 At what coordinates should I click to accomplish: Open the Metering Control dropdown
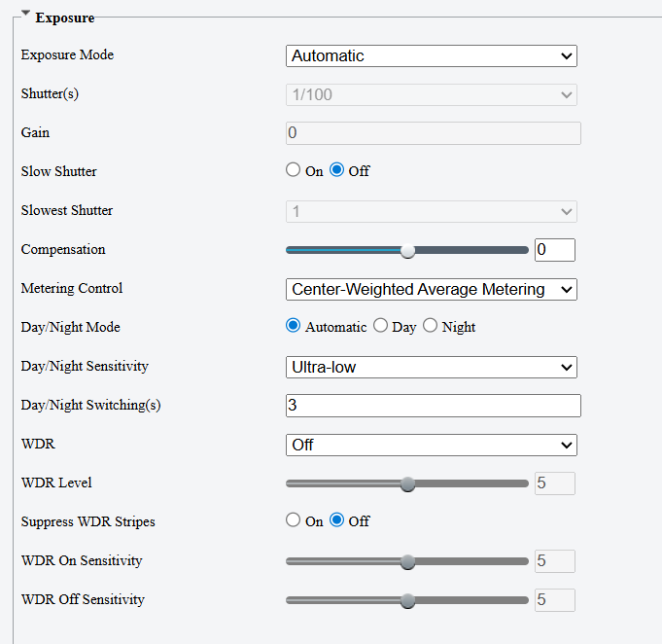pyautogui.click(x=431, y=289)
